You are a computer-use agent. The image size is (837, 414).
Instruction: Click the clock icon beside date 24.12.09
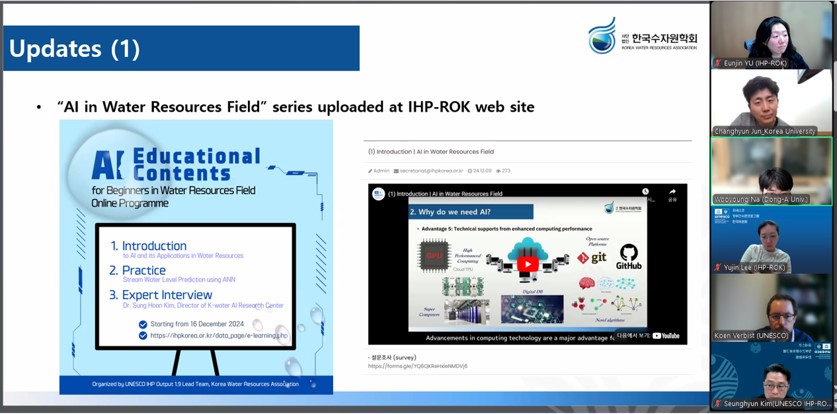(469, 171)
